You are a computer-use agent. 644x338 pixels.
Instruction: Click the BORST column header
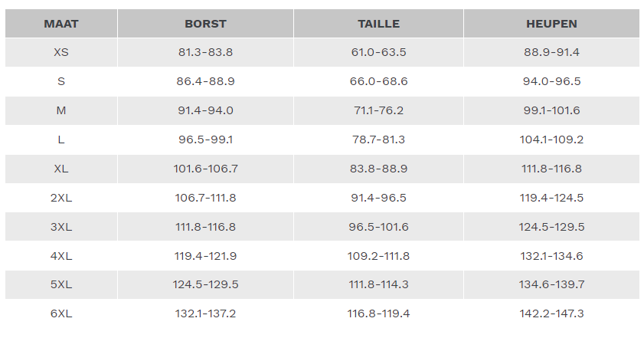pos(205,24)
